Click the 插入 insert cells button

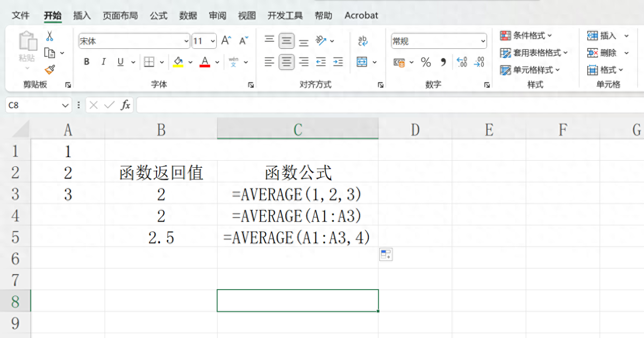(x=603, y=36)
